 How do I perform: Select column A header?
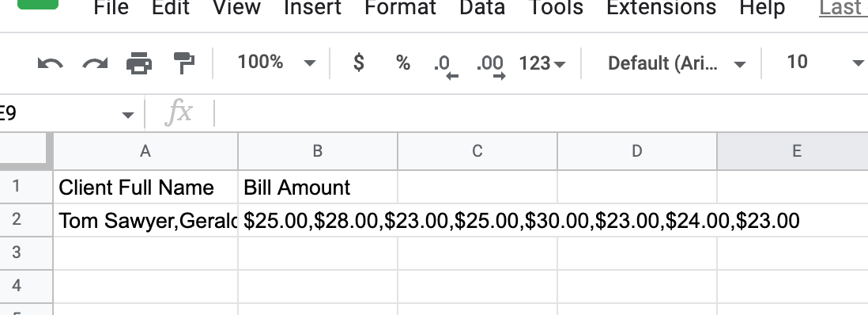pos(145,151)
